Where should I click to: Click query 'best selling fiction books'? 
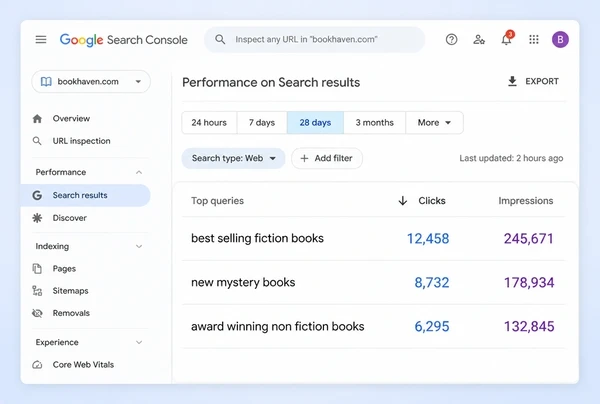coord(258,238)
